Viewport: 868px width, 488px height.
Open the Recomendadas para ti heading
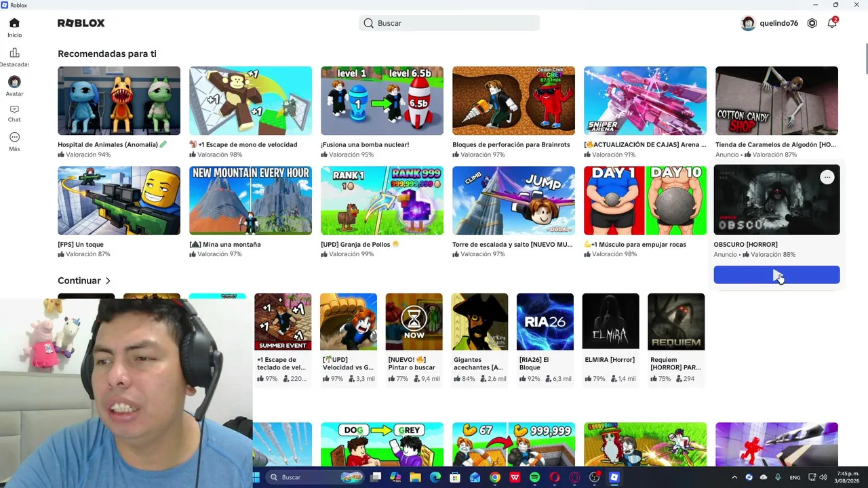tap(107, 54)
